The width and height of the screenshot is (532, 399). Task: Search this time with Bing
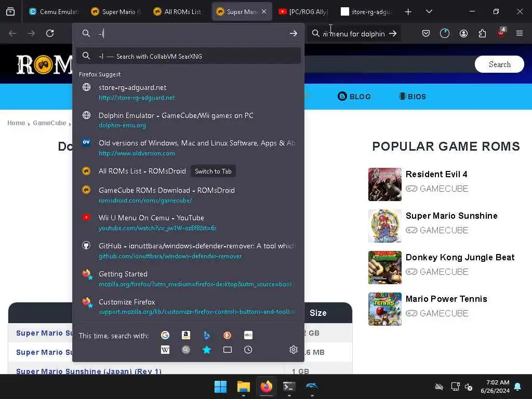[207, 335]
